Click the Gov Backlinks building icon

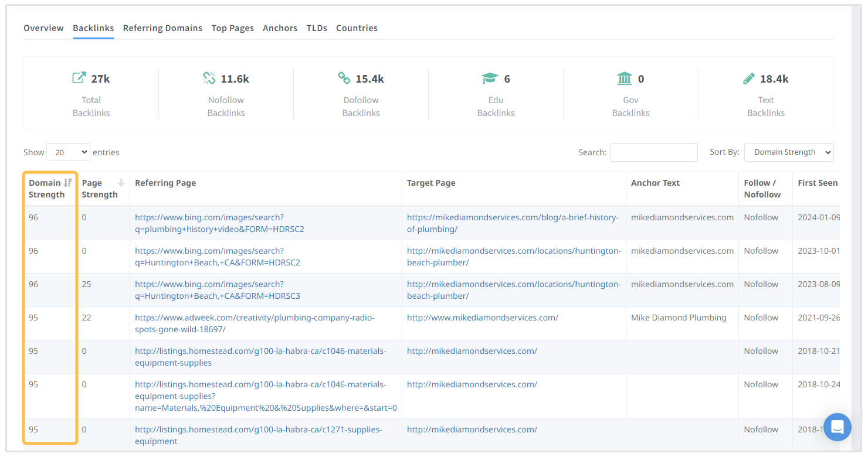(625, 78)
